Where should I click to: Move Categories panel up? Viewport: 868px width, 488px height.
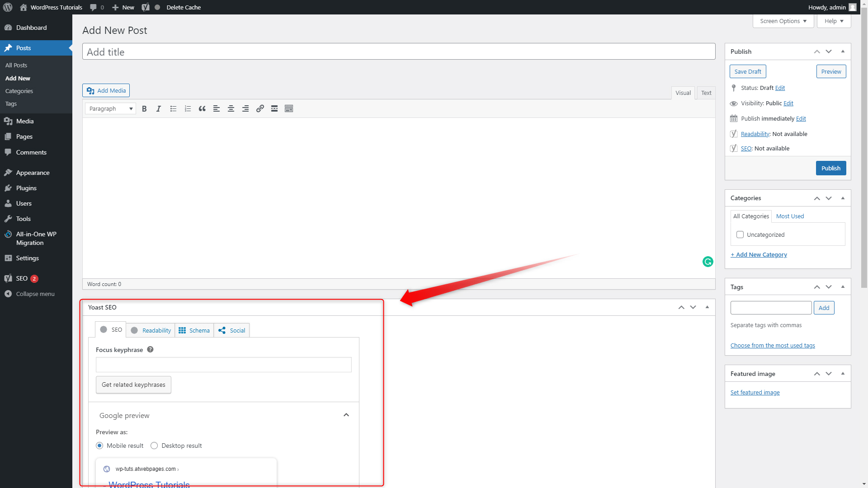click(817, 198)
